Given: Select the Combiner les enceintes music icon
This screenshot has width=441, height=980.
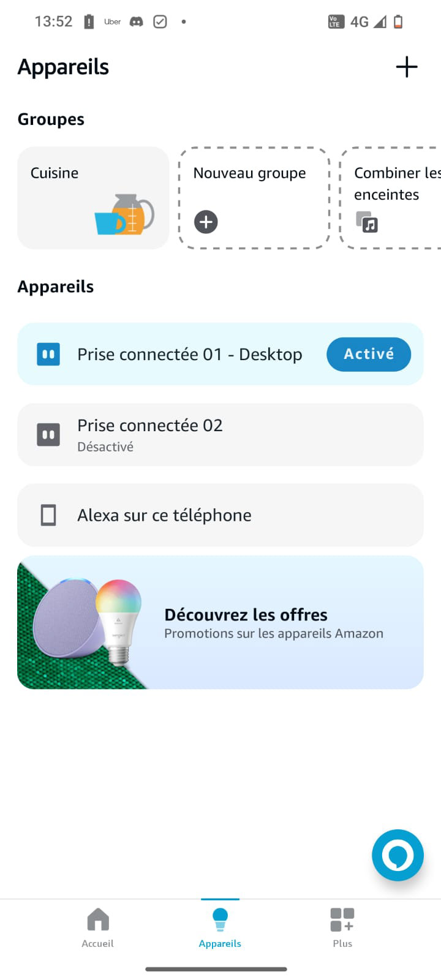Looking at the screenshot, I should [367, 222].
